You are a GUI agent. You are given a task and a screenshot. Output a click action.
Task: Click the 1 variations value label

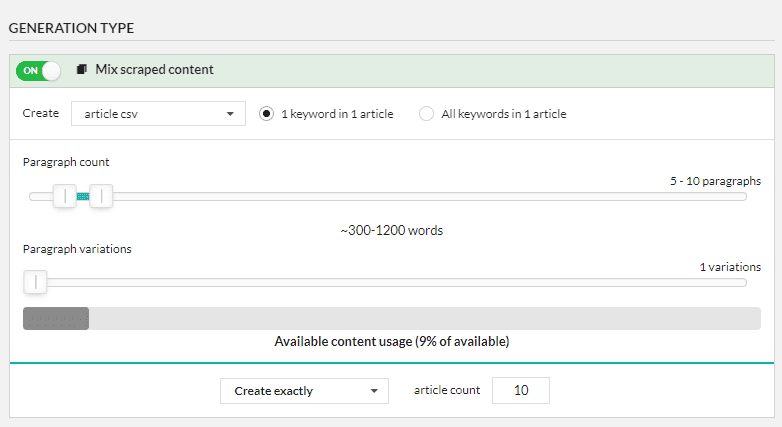(x=730, y=267)
